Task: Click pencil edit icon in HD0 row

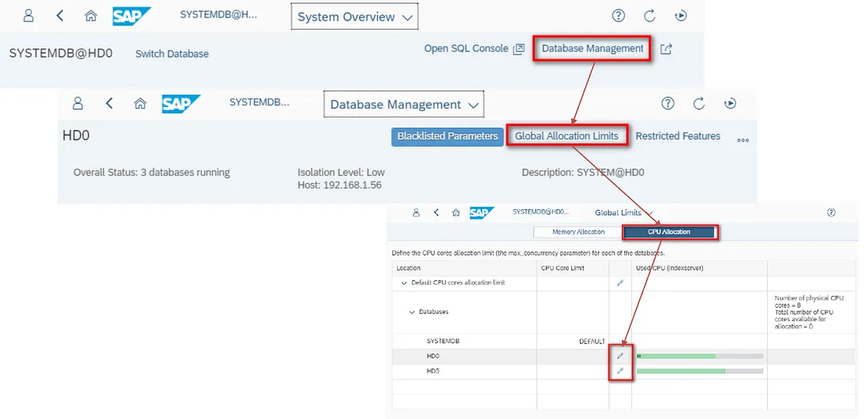Action: coord(620,356)
